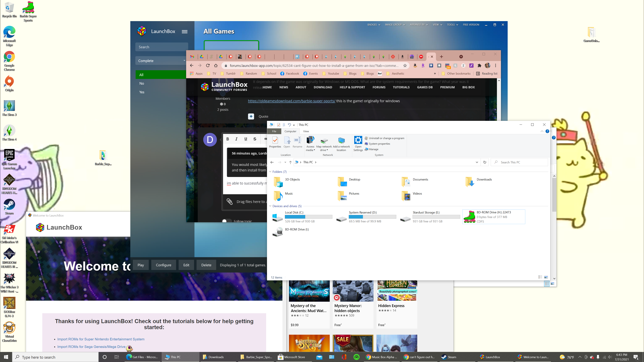Open BADGES dropdown in LaunchBox
Screen dimensions: 644x362
click(x=373, y=25)
